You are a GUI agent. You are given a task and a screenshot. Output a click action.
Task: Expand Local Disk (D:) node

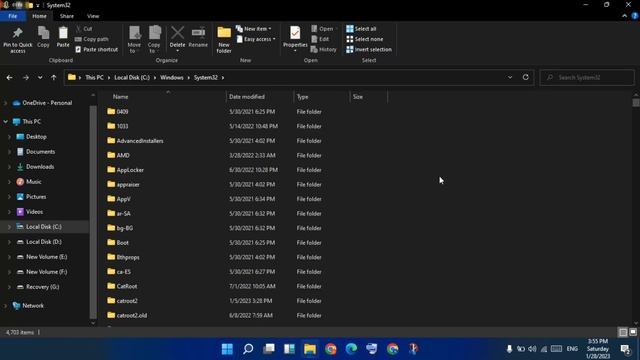click(9, 242)
